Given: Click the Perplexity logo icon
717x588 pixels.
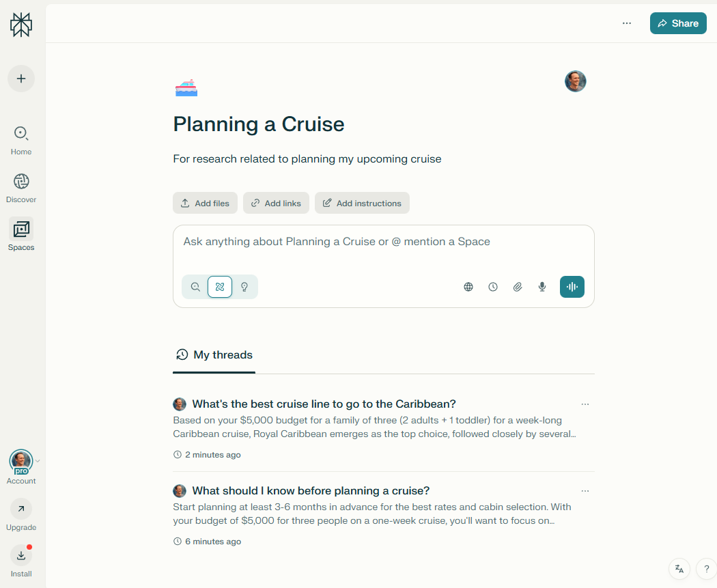Looking at the screenshot, I should point(21,24).
